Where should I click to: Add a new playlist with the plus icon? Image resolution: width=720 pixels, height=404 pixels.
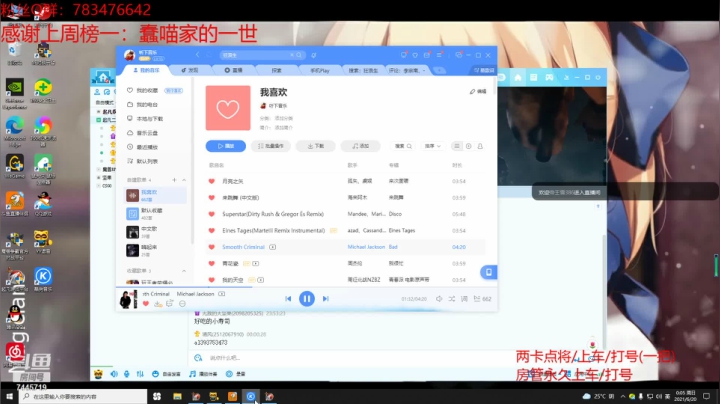(174, 180)
